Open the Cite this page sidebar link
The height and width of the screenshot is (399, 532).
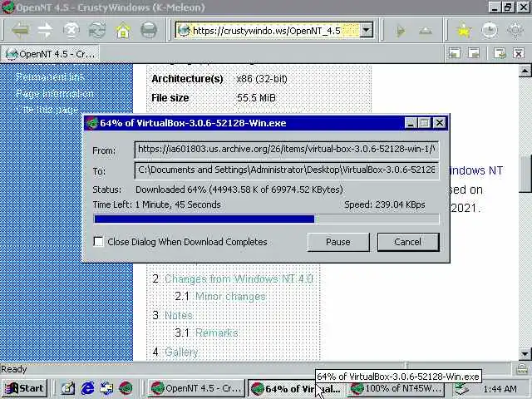pyautogui.click(x=47, y=110)
